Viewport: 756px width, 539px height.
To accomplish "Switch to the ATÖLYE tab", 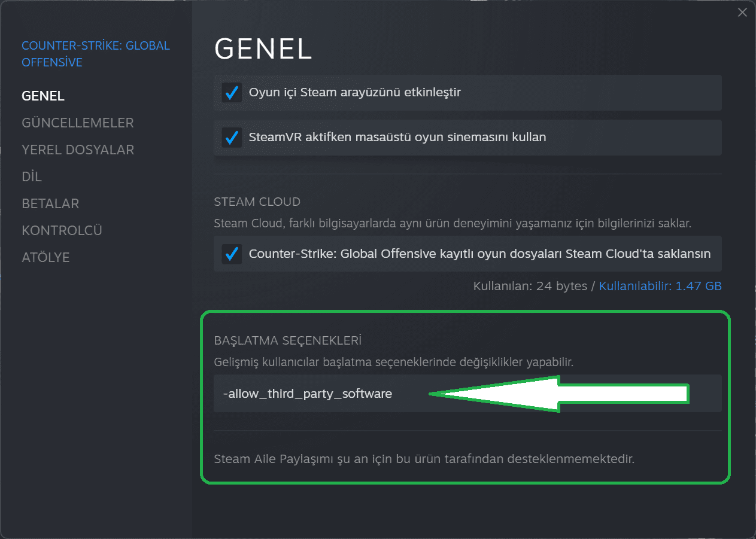I will coord(45,257).
